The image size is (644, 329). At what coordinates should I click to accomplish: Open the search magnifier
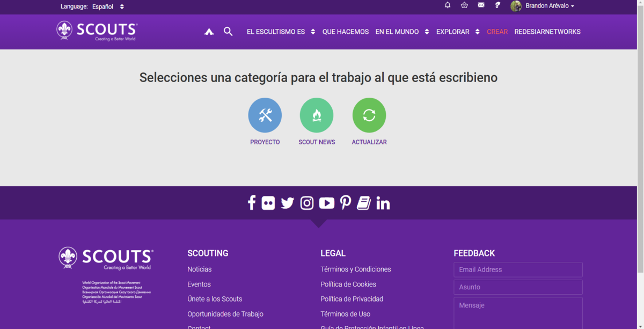228,31
